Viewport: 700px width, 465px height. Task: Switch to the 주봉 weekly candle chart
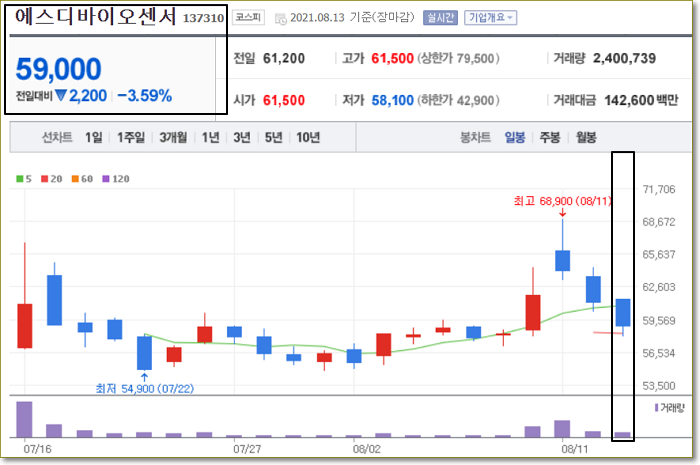tap(550, 137)
